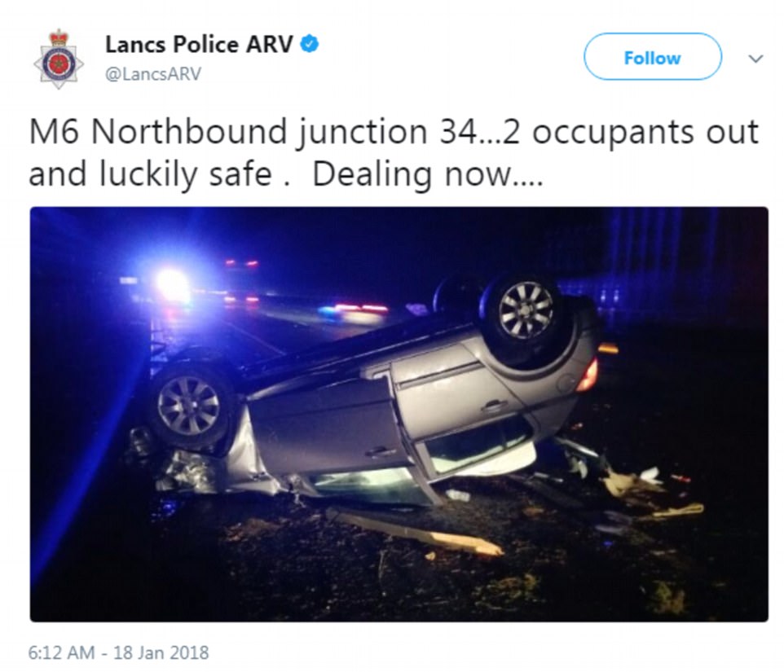Viewport: 784px width, 672px height.
Task: Follow the Lancs Police ARV account
Action: (653, 57)
